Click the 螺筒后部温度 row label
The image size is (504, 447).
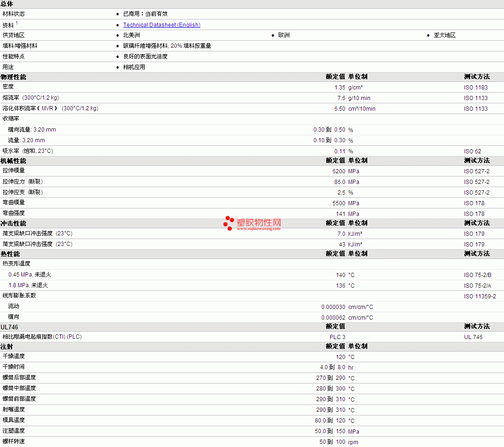pos(19,377)
